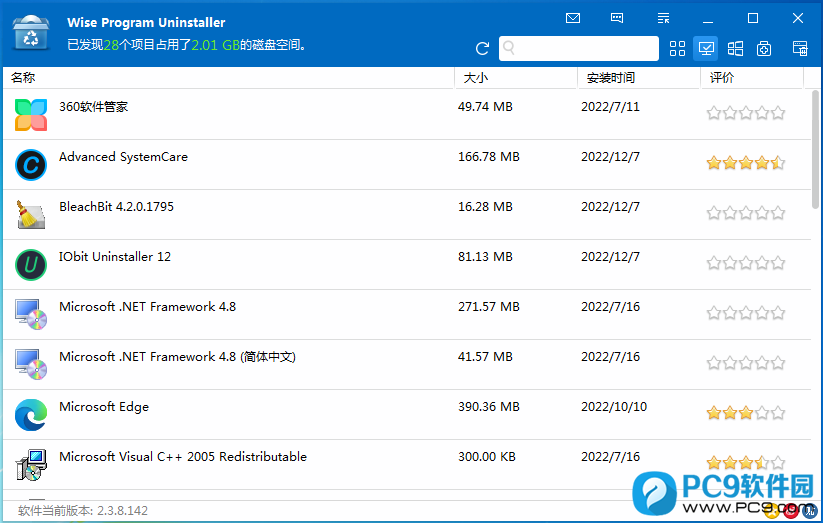Rate BleachBit using its empty stars
Viewport: 823px width, 523px height.
[746, 213]
